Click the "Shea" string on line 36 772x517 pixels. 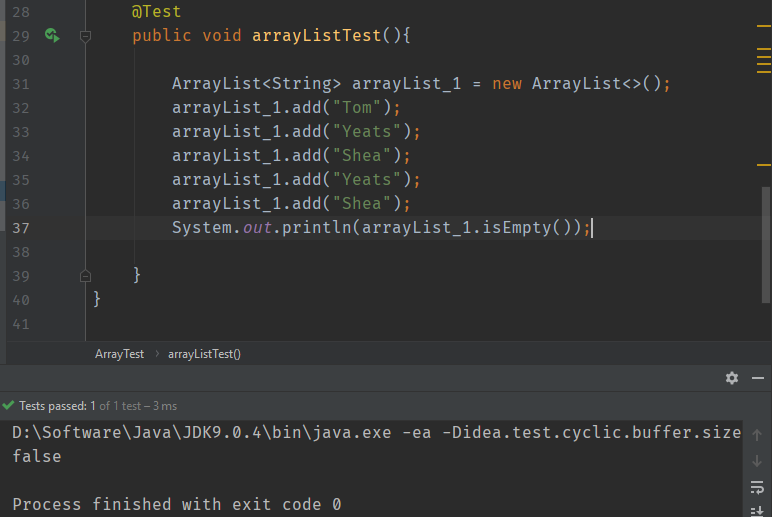point(362,203)
